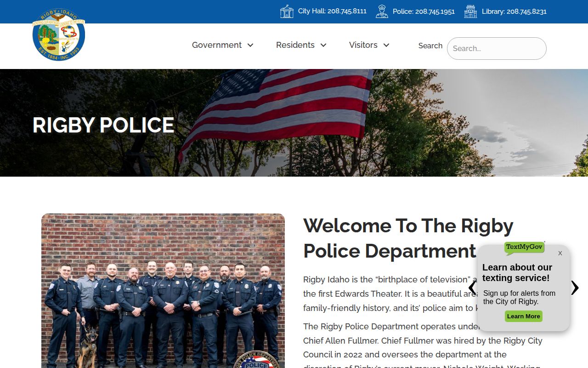Click the Rigby Idaho city seal logo
This screenshot has height=368, width=588.
click(x=59, y=35)
